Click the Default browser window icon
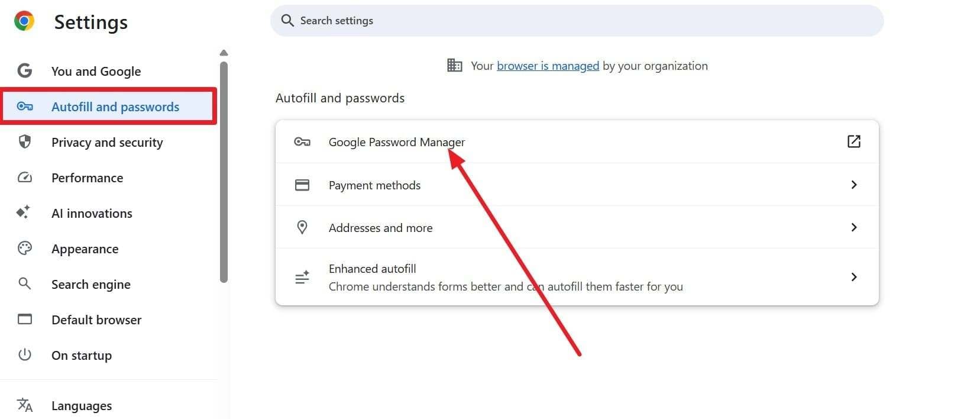 [24, 319]
